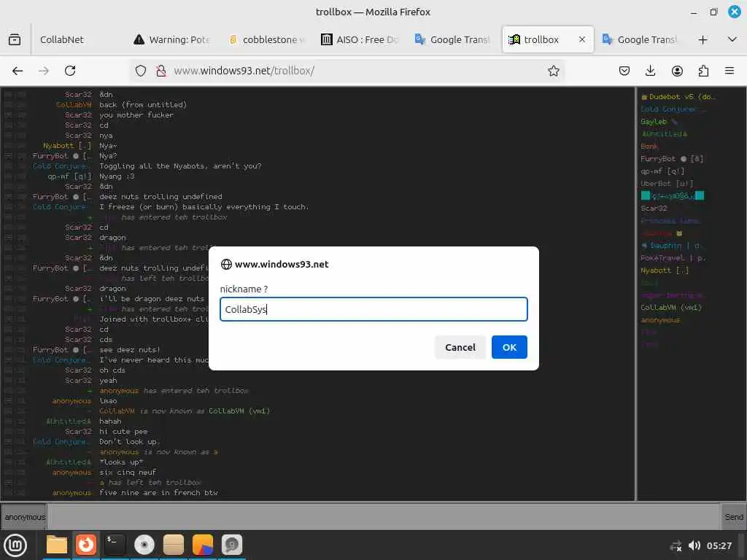Click the network connection tray icon
The image size is (747, 560).
(x=676, y=545)
